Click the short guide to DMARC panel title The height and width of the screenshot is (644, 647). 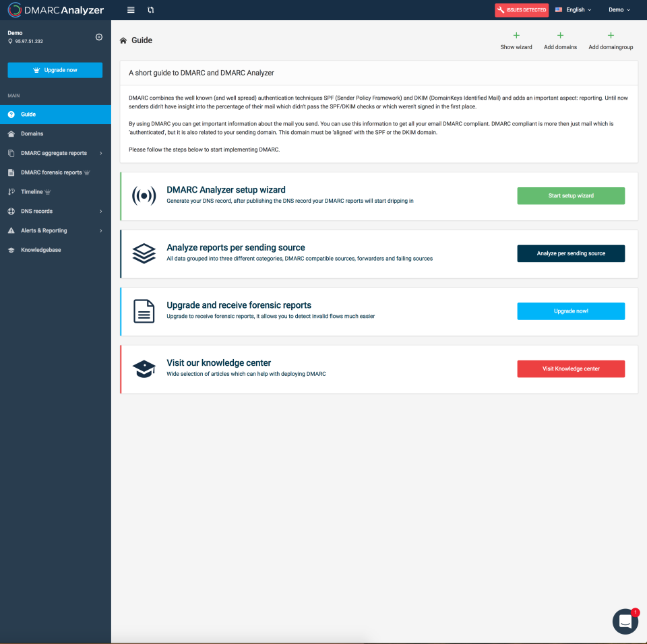(202, 73)
